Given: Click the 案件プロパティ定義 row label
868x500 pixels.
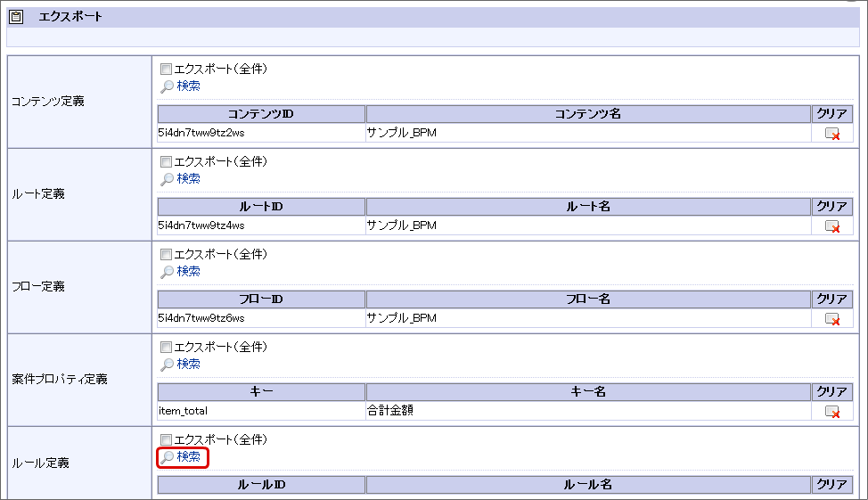Looking at the screenshot, I should click(60, 380).
